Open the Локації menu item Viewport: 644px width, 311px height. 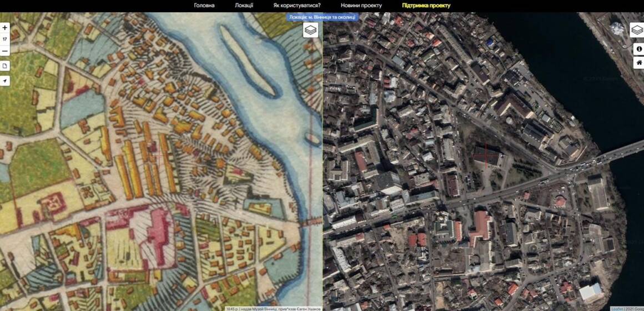(x=244, y=6)
